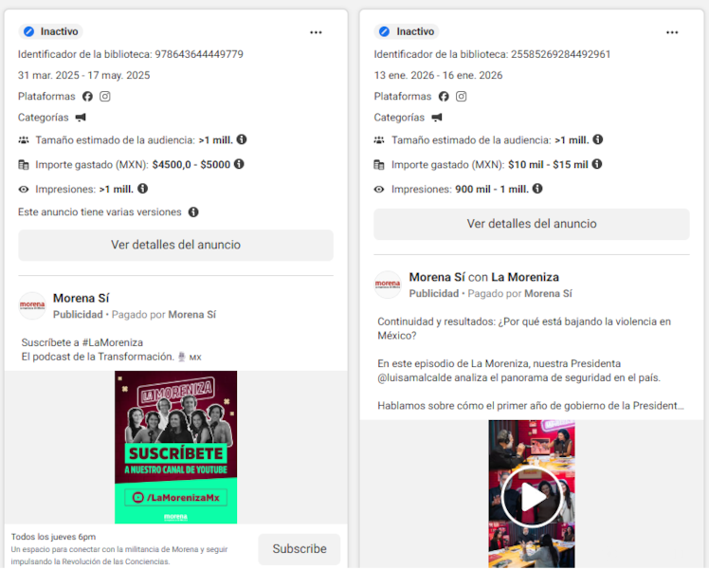This screenshot has width=709, height=588.
Task: Click the #LaMoreniza hashtag text
Action: tap(113, 342)
